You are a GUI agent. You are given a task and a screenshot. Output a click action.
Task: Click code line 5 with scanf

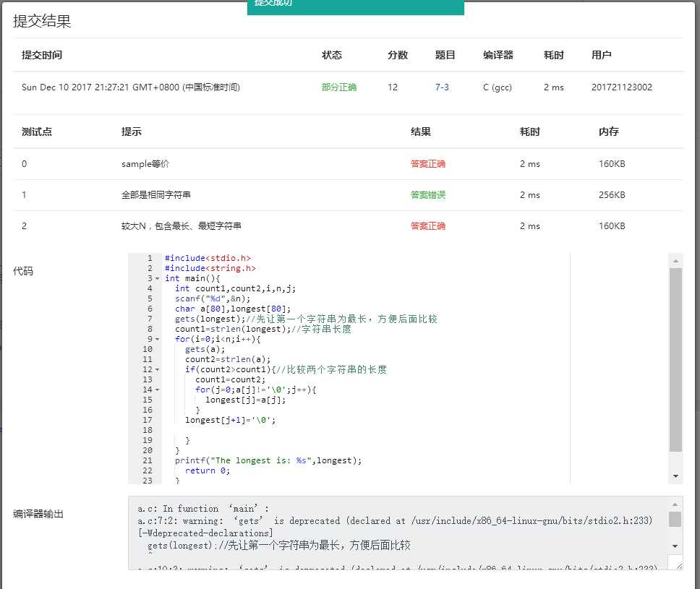213,298
